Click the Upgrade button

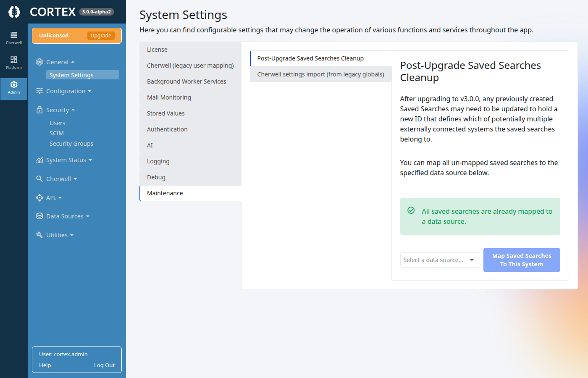(x=100, y=35)
